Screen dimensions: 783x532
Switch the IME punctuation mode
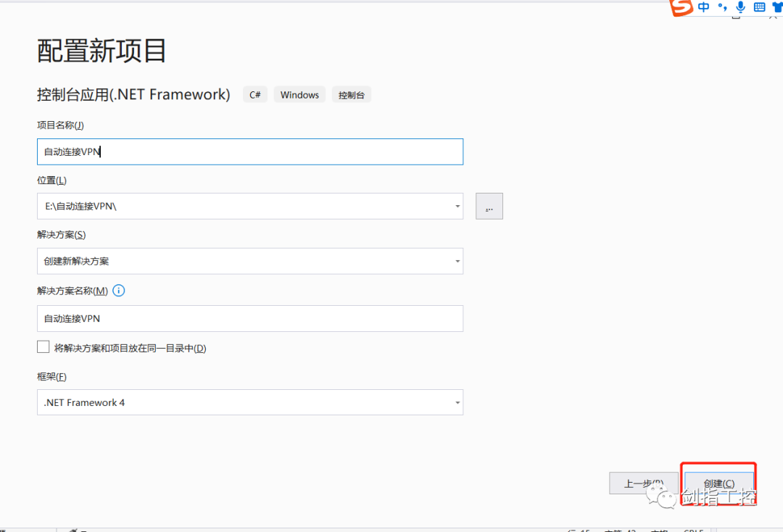tap(722, 7)
